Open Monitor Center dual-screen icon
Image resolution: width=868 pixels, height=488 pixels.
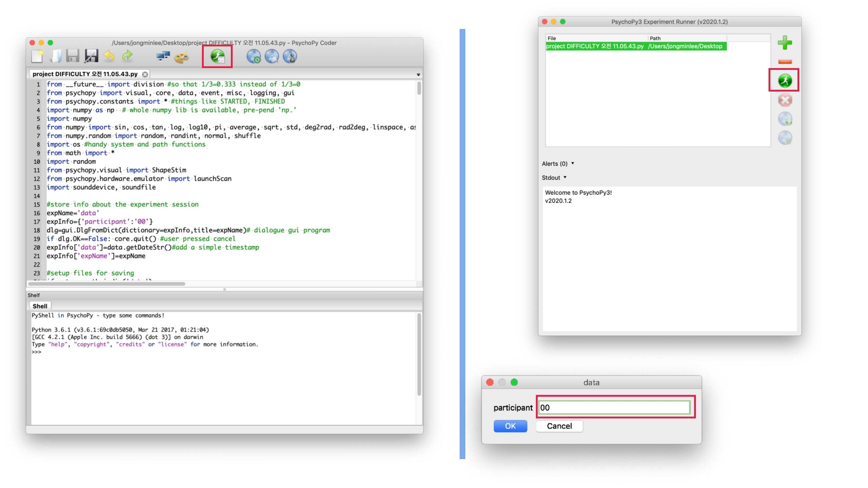pos(163,56)
